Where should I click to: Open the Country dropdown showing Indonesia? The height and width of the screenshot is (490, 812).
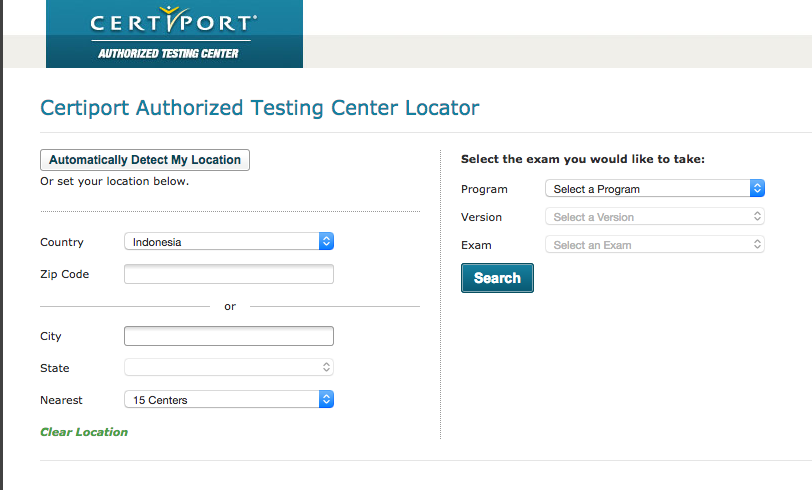point(221,242)
